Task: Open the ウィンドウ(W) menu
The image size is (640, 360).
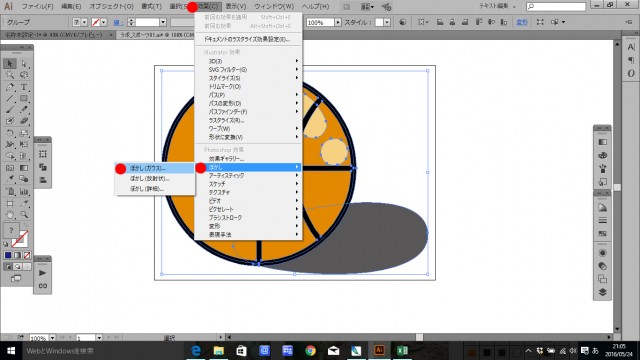Action: 274,7
